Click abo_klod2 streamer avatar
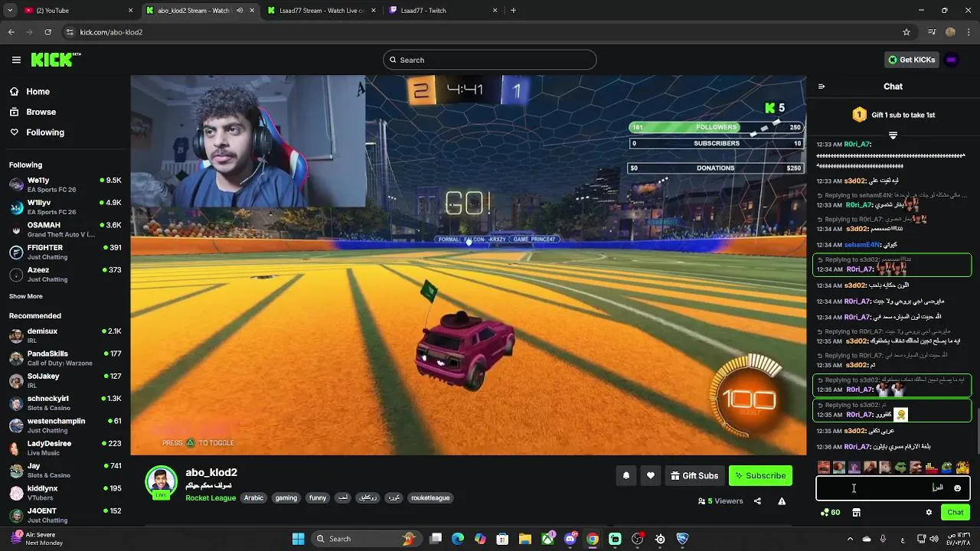The image size is (980, 551). [161, 482]
